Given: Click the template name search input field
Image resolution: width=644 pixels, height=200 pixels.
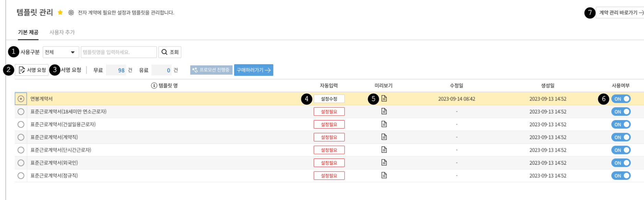Looking at the screenshot, I should [x=118, y=52].
